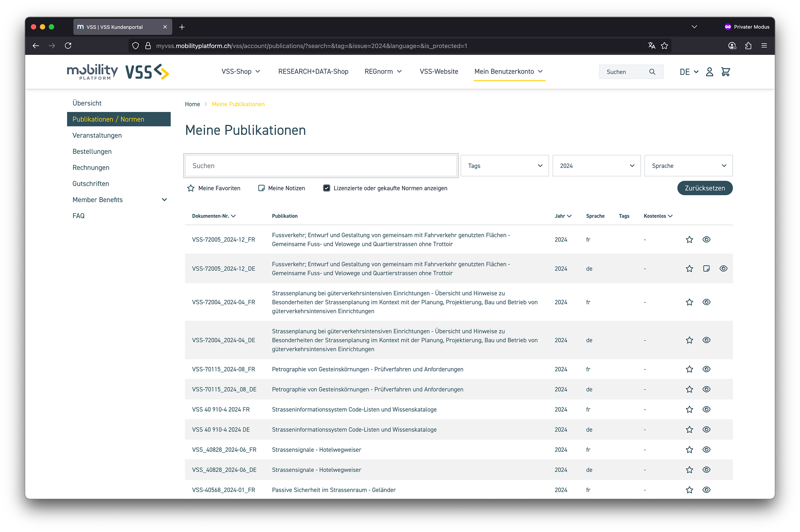The width and height of the screenshot is (800, 532).
Task: Toggle Meine Notizen filter
Action: click(281, 188)
